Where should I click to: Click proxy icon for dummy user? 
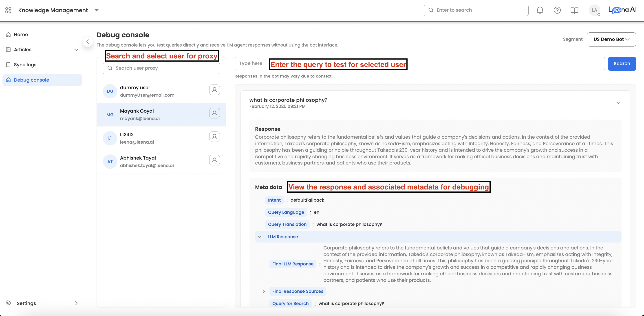pyautogui.click(x=214, y=90)
